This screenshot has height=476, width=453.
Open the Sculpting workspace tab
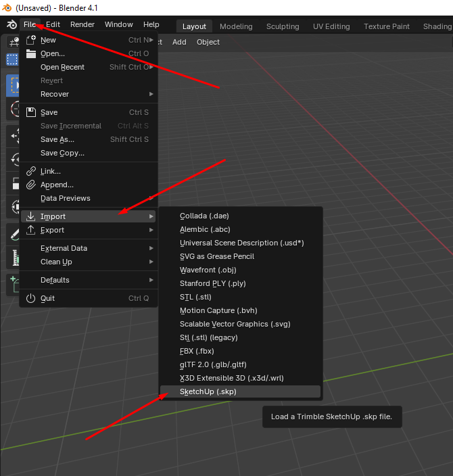tap(283, 26)
